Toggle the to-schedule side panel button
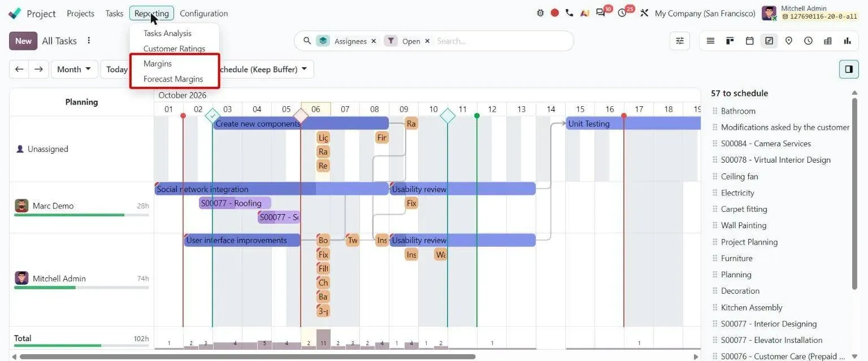The height and width of the screenshot is (361, 868). pyautogui.click(x=849, y=69)
